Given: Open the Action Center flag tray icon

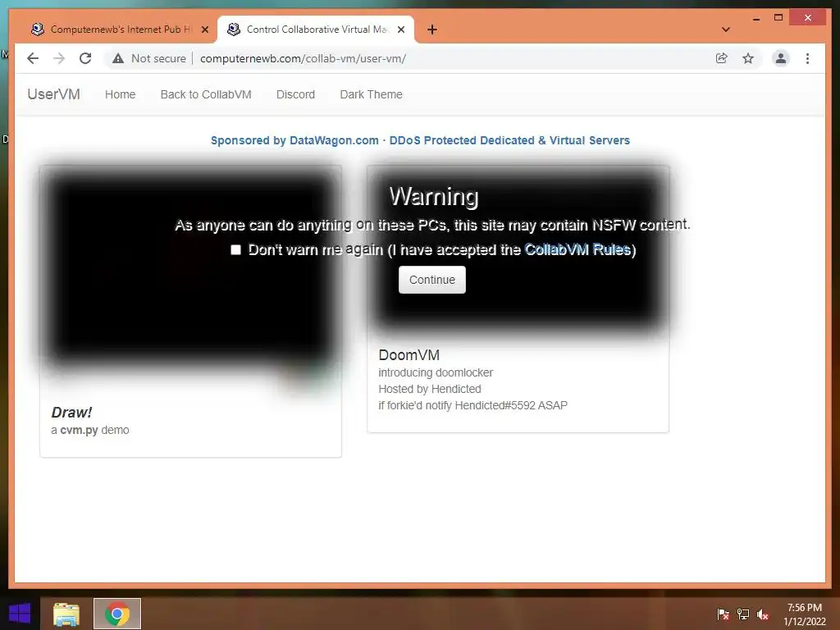Looking at the screenshot, I should click(723, 614).
